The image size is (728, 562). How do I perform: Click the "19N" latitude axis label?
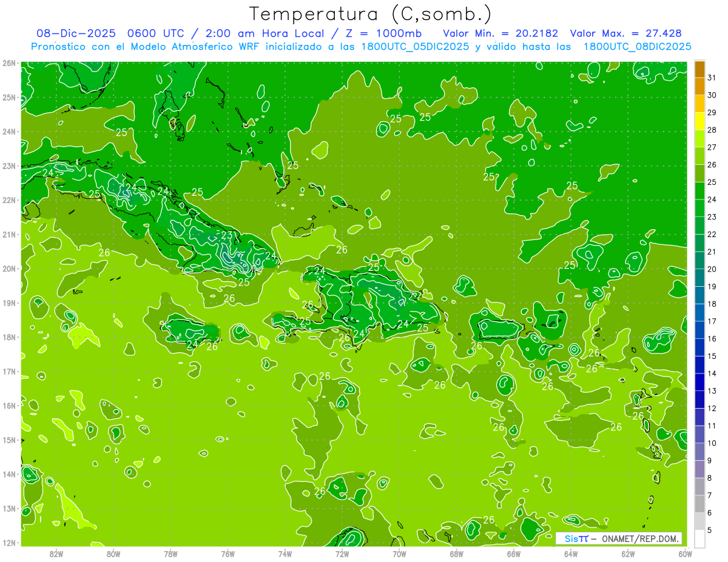tap(8, 303)
